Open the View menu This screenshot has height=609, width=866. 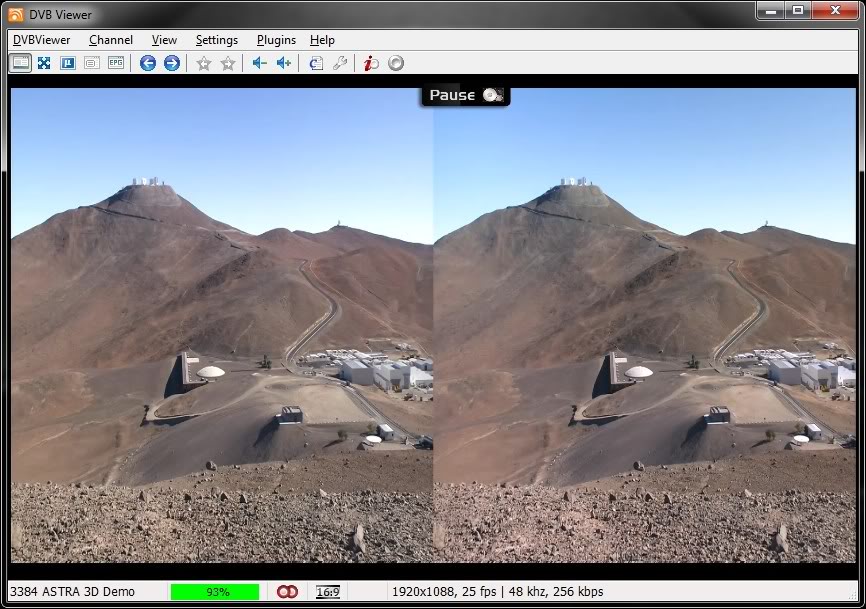coord(164,40)
